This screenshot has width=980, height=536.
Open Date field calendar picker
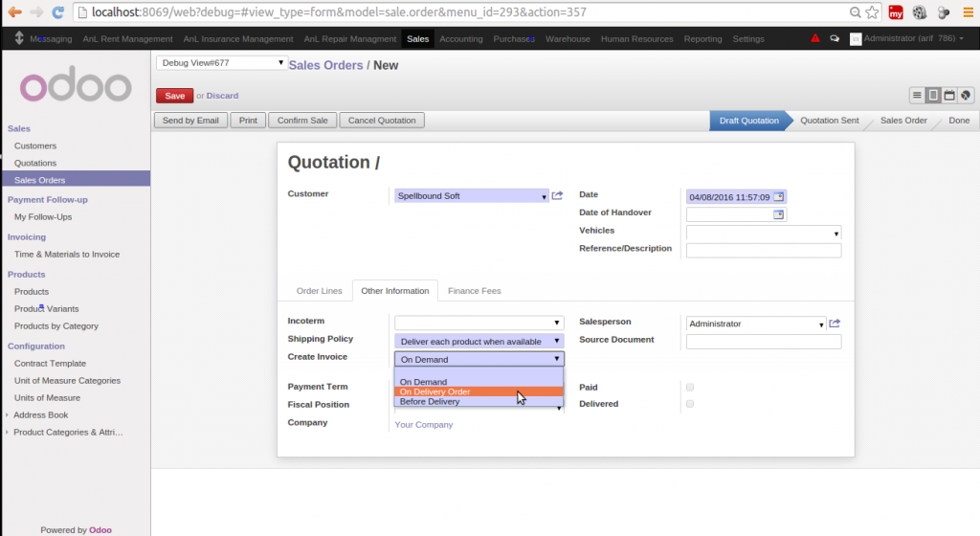pyautogui.click(x=778, y=197)
